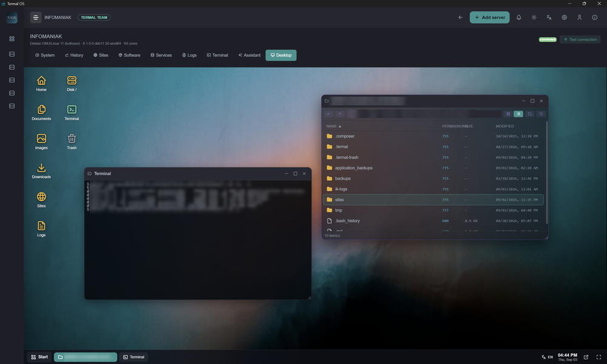Switch to the History tab
607x364 pixels.
click(74, 55)
